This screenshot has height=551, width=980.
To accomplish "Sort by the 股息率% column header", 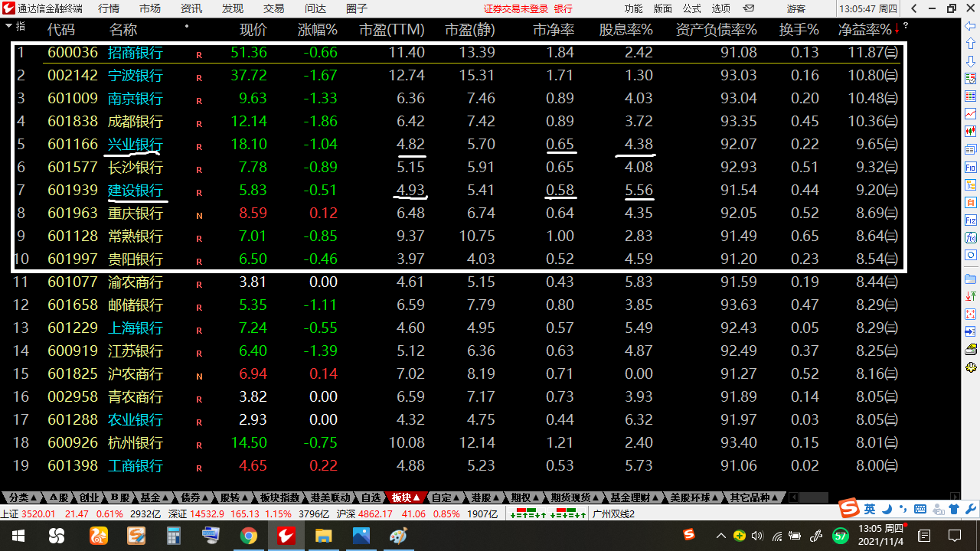I will (x=626, y=30).
